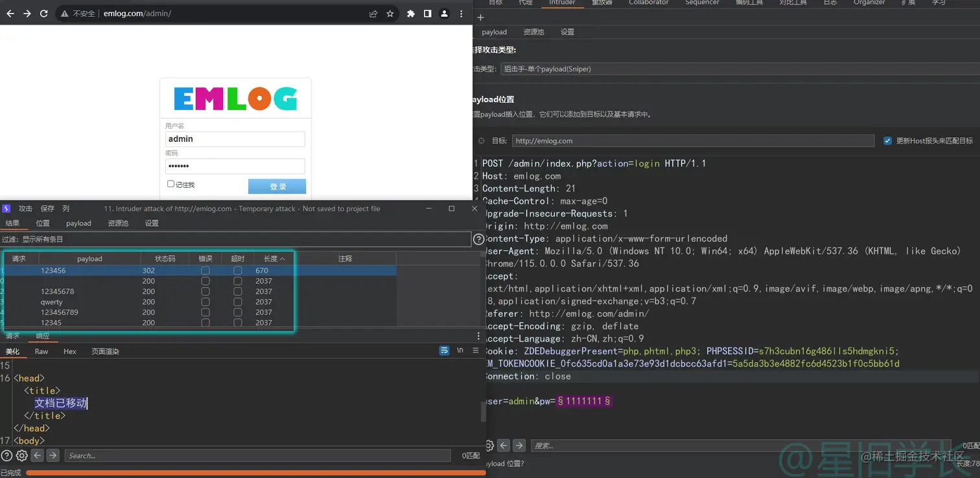980x478 pixels.
Task: Share the page from the address bar
Action: click(373, 14)
